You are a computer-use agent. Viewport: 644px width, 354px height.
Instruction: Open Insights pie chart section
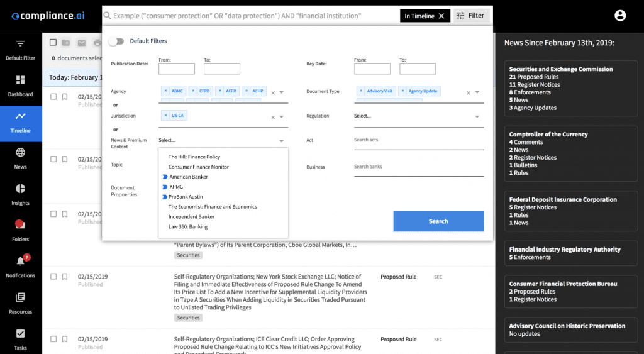21,195
